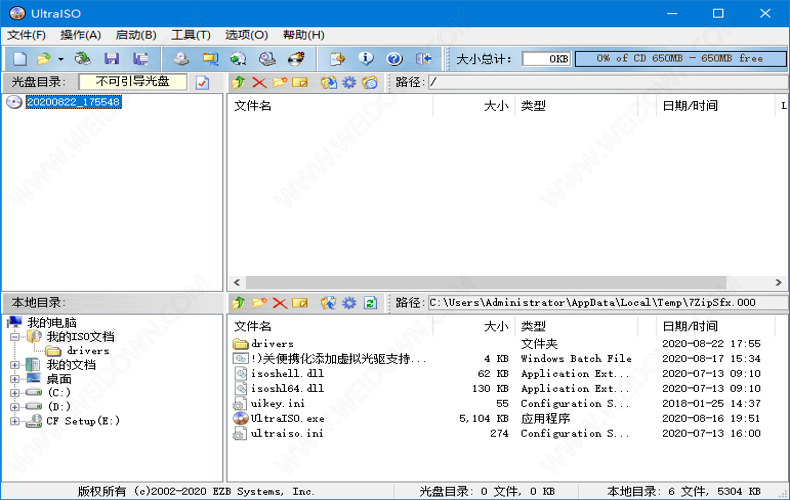Open the 启动(B) menu
This screenshot has width=790, height=500.
(x=136, y=35)
